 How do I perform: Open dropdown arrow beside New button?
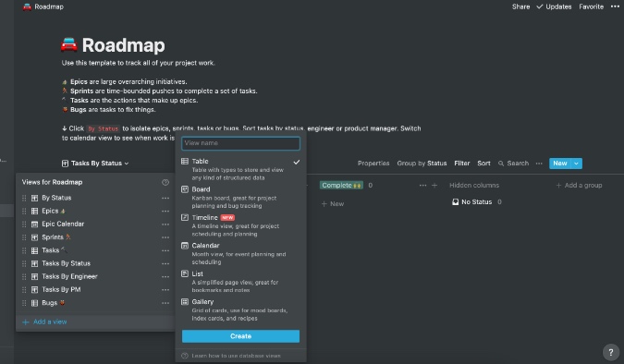point(576,164)
